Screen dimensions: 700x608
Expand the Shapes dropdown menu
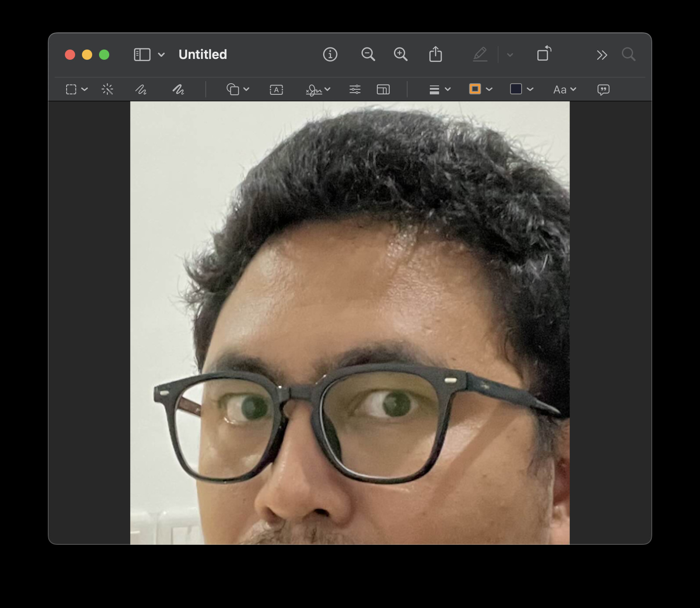point(238,89)
